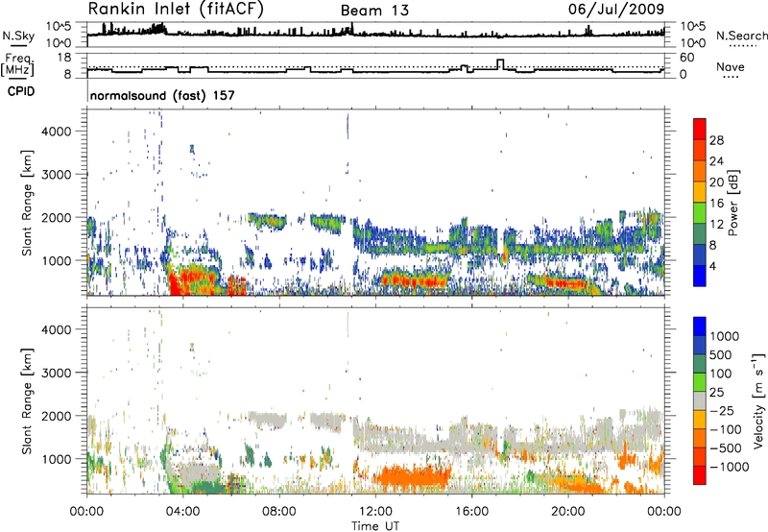Select the "Time UT" axis title
The image size is (768, 532).
(375, 526)
